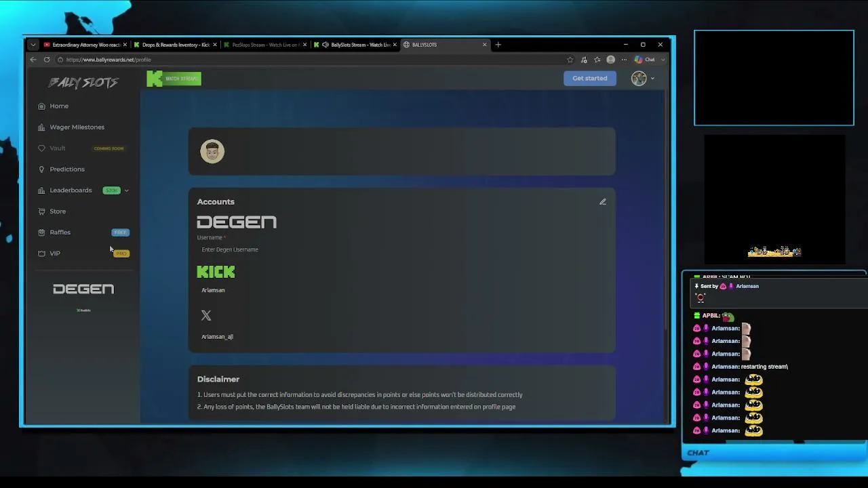Open the user avatar dropdown in header
868x488 pixels.
[x=643, y=79]
